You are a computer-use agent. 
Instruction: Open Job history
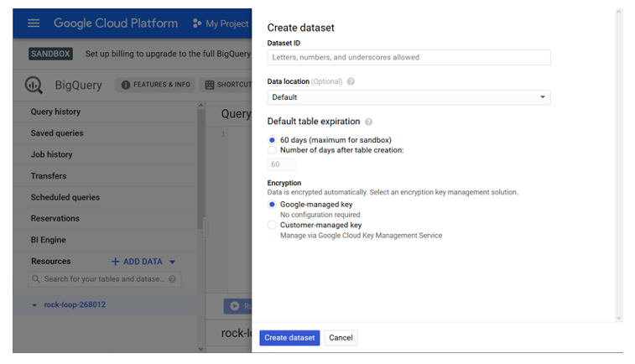point(51,154)
